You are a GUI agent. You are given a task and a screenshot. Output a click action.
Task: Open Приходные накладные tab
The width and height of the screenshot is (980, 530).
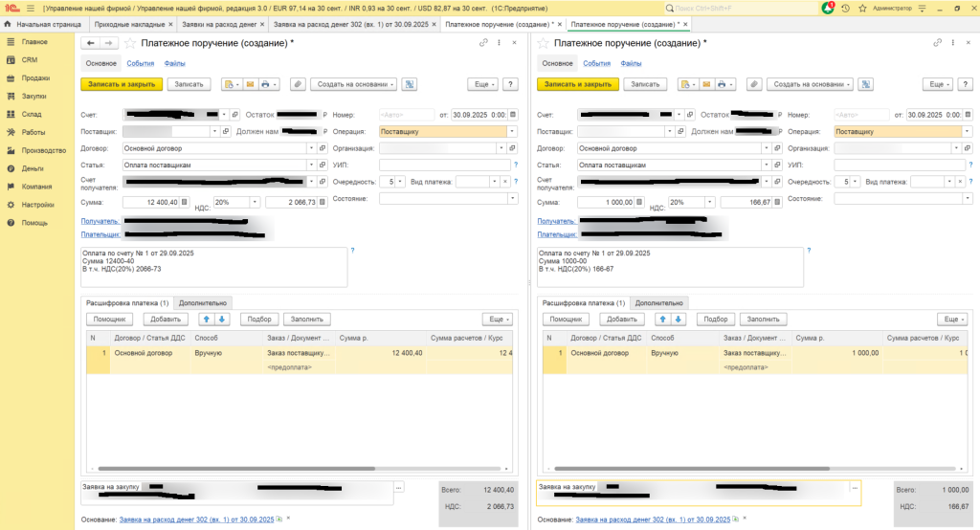tap(134, 23)
